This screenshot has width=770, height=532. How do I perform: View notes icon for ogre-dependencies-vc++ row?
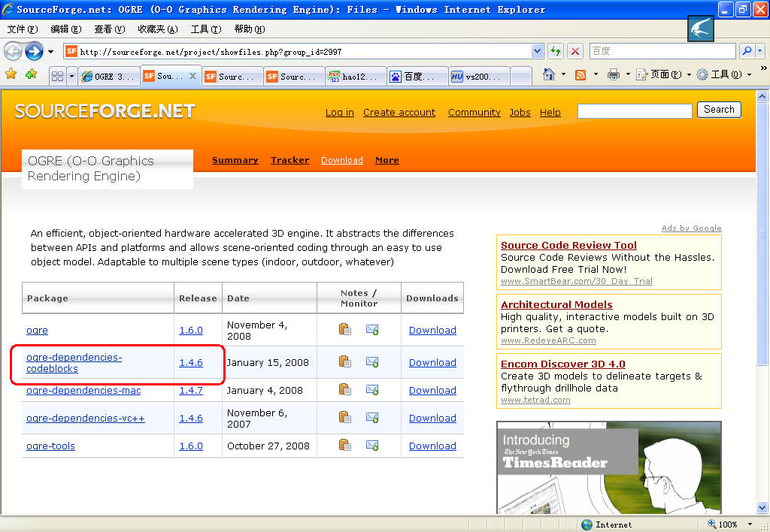[345, 417]
